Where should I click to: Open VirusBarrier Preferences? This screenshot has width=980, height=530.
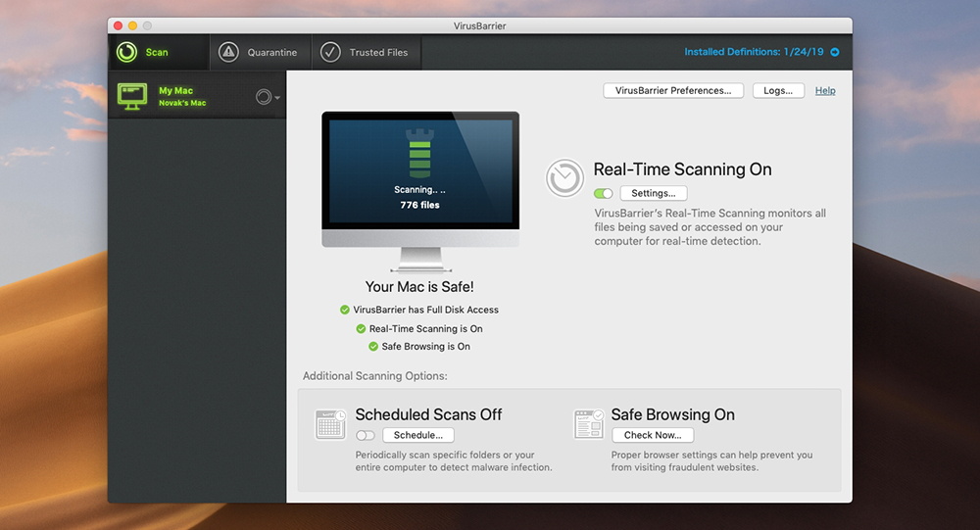(x=673, y=91)
